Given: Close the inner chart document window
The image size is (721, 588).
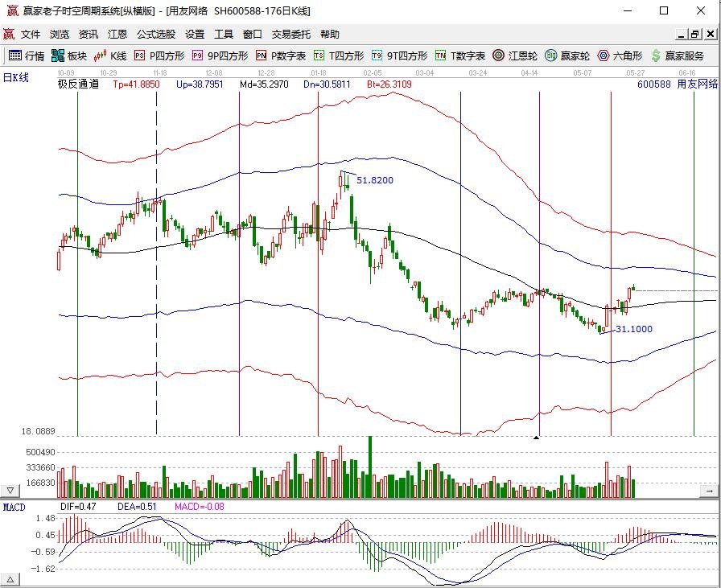Looking at the screenshot, I should click(x=711, y=34).
